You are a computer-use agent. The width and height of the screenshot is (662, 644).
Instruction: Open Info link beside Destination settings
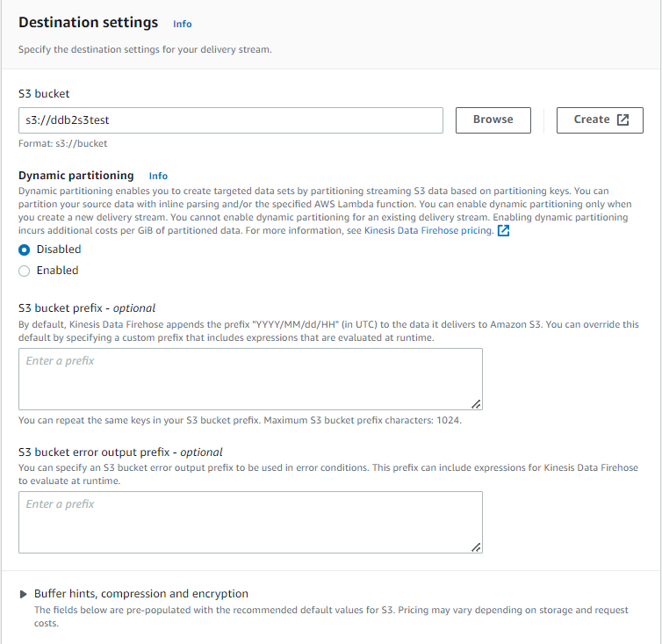tap(182, 24)
